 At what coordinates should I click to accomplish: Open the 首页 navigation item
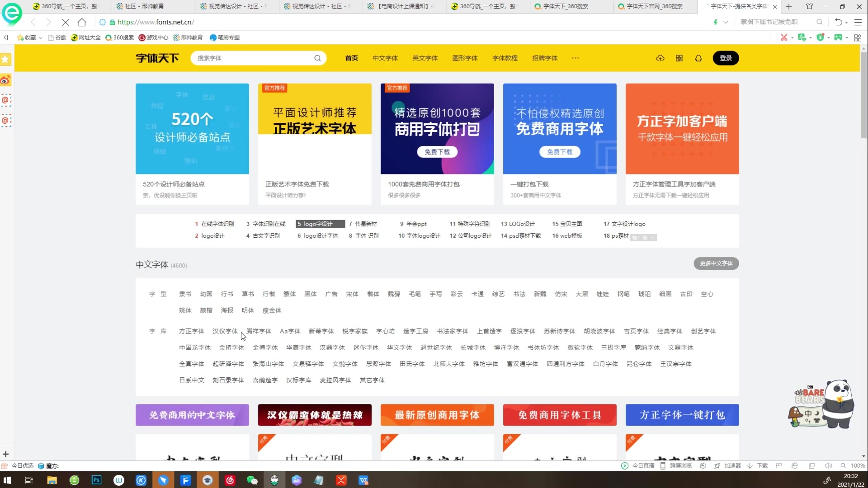point(352,58)
